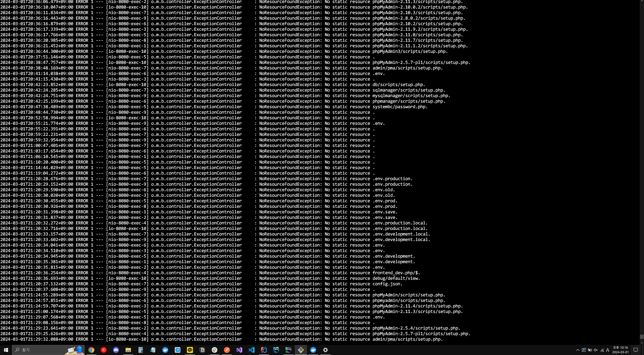The height and width of the screenshot is (355, 644).
Task: Toggle the muted volume tray icon
Action: tap(596, 350)
